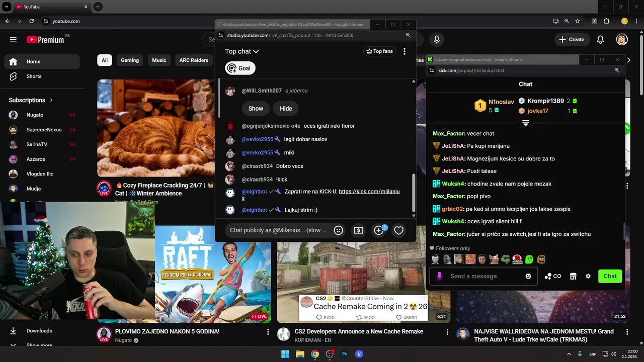Click the purple microphone in Kick message box

click(x=439, y=276)
